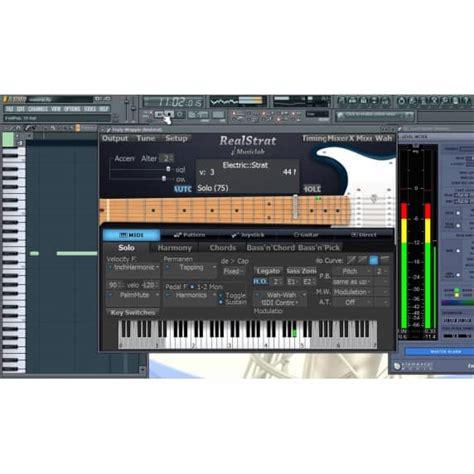The image size is (474, 474).
Task: Toggle the Bass Zone button
Action: [302, 271]
